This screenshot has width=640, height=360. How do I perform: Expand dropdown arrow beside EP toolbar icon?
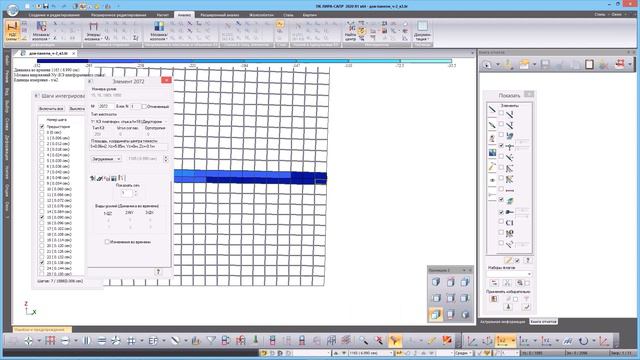[164, 340]
